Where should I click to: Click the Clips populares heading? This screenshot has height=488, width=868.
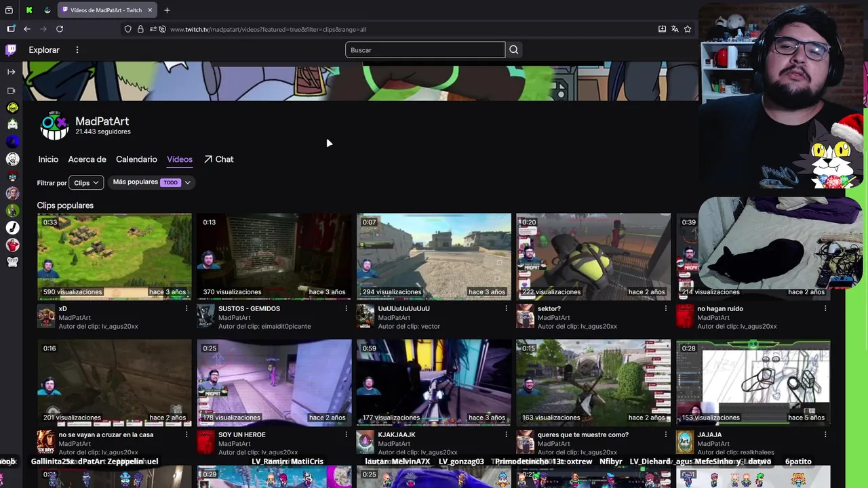[x=65, y=205]
